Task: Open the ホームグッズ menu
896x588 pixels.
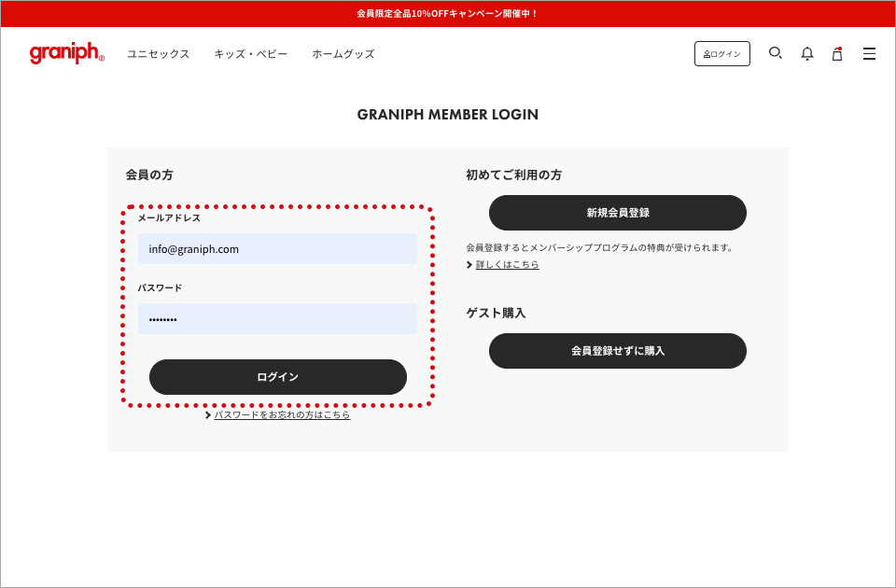Action: point(343,54)
